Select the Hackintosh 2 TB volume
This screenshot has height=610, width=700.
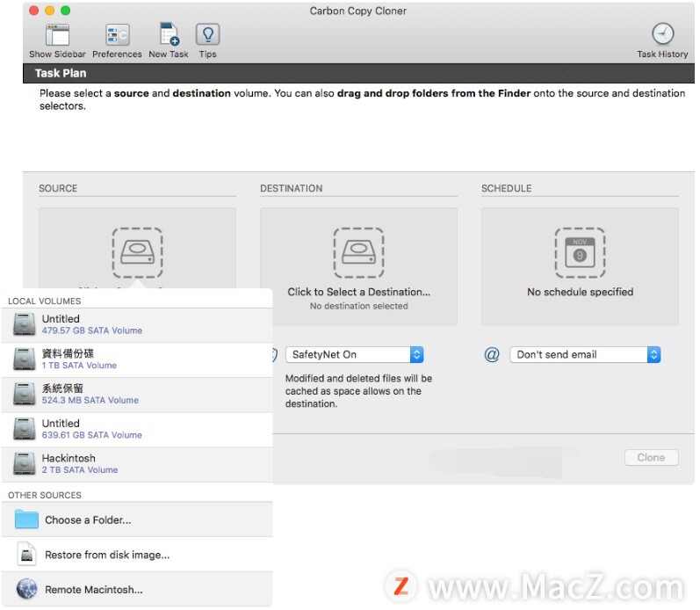click(x=137, y=464)
